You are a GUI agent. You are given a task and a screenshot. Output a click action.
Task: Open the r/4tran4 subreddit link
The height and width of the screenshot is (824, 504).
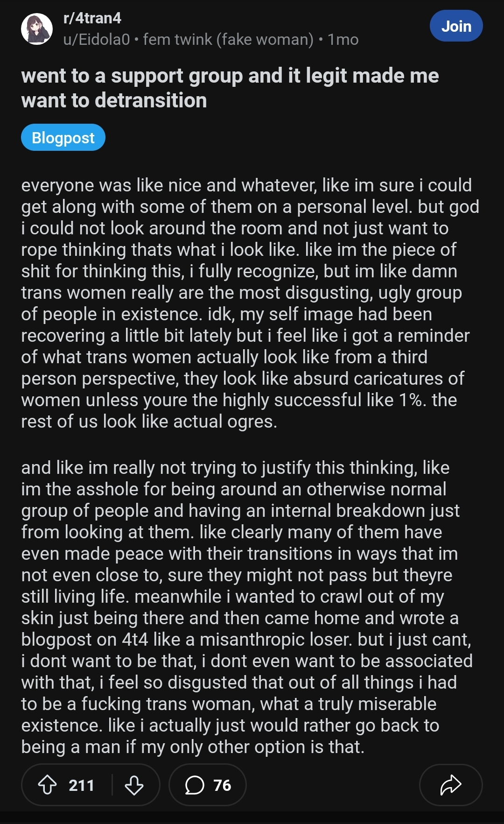coord(92,18)
